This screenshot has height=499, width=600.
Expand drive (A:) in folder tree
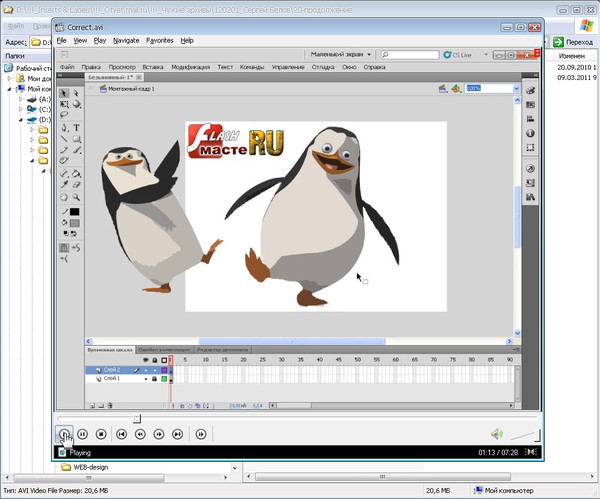pyautogui.click(x=21, y=99)
